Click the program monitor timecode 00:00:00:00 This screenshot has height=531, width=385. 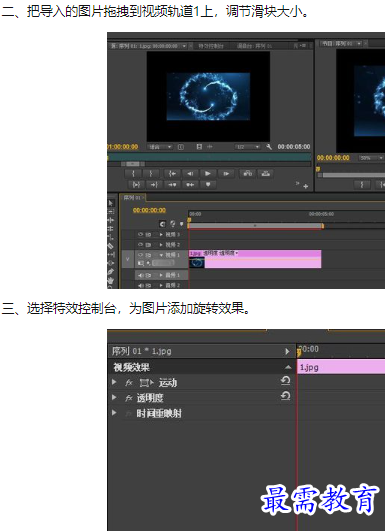click(333, 158)
